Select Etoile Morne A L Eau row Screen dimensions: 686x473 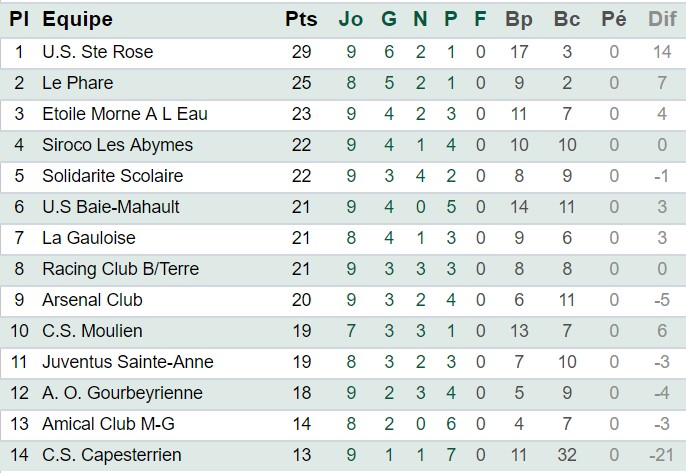coord(343,114)
